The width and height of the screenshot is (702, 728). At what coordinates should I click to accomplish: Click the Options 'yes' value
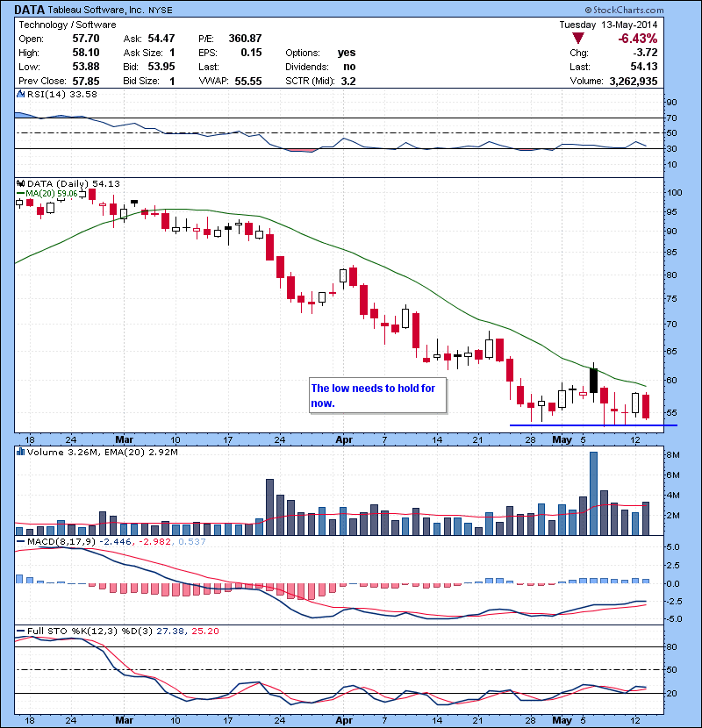click(x=347, y=53)
